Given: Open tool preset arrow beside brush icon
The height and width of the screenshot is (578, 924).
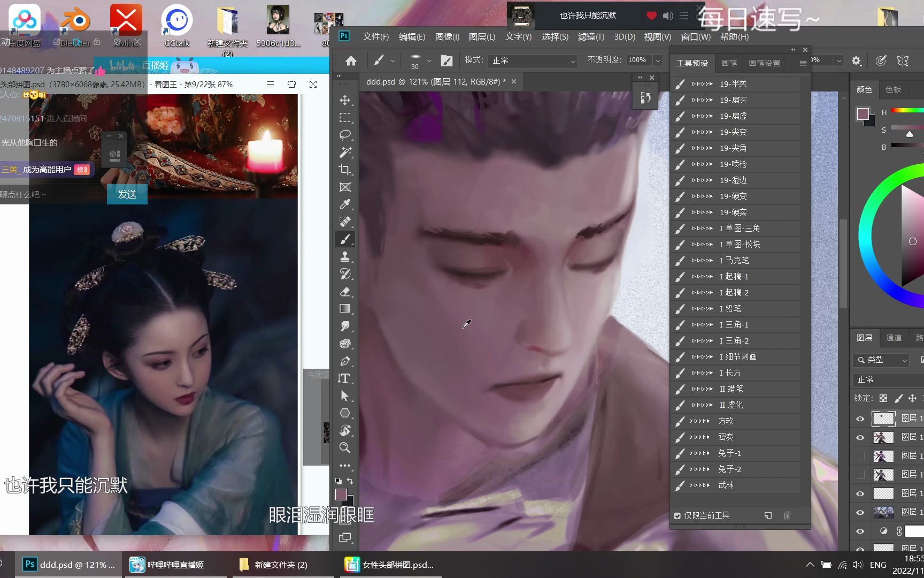Looking at the screenshot, I should [x=392, y=60].
